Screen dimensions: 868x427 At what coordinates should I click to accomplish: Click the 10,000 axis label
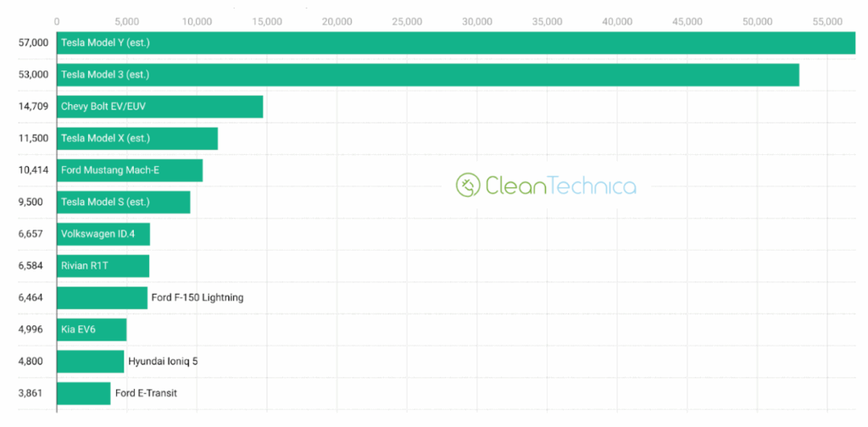click(197, 21)
